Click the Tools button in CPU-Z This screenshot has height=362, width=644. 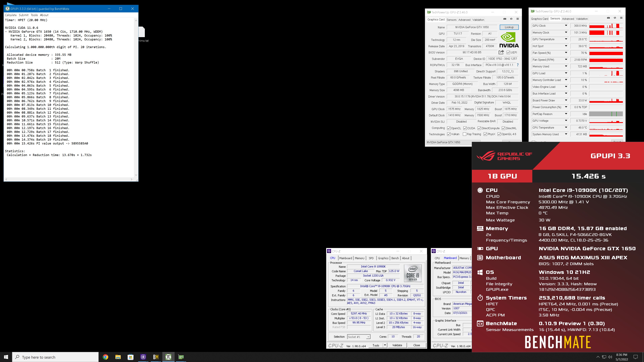coord(376,345)
